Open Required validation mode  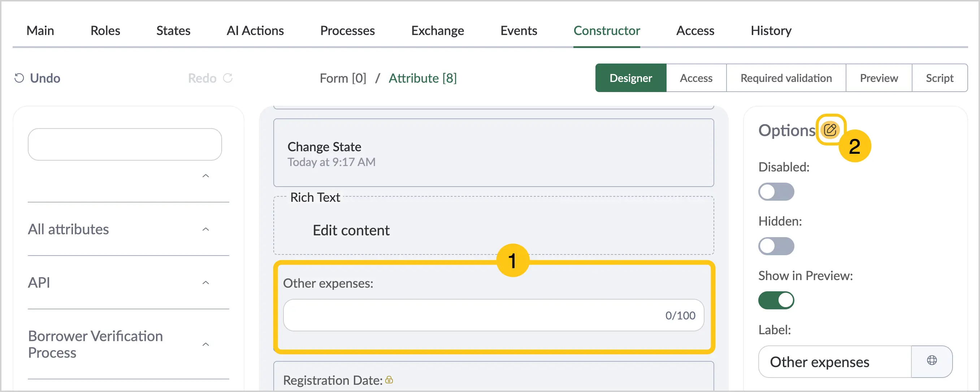tap(786, 78)
